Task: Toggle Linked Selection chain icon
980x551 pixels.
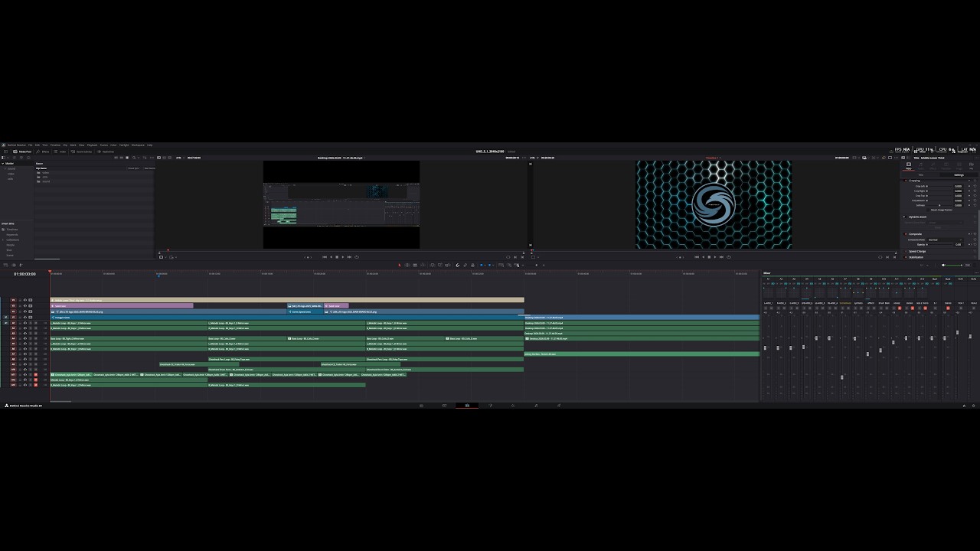Action: pos(465,265)
